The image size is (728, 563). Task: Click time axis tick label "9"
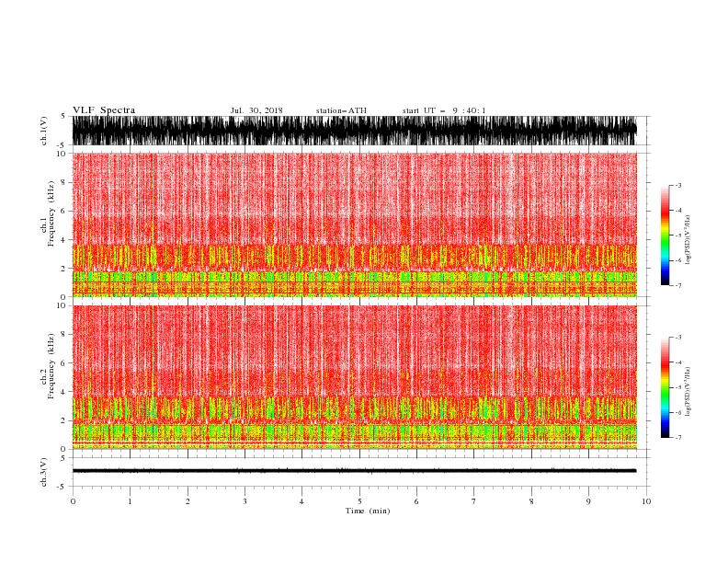(588, 501)
